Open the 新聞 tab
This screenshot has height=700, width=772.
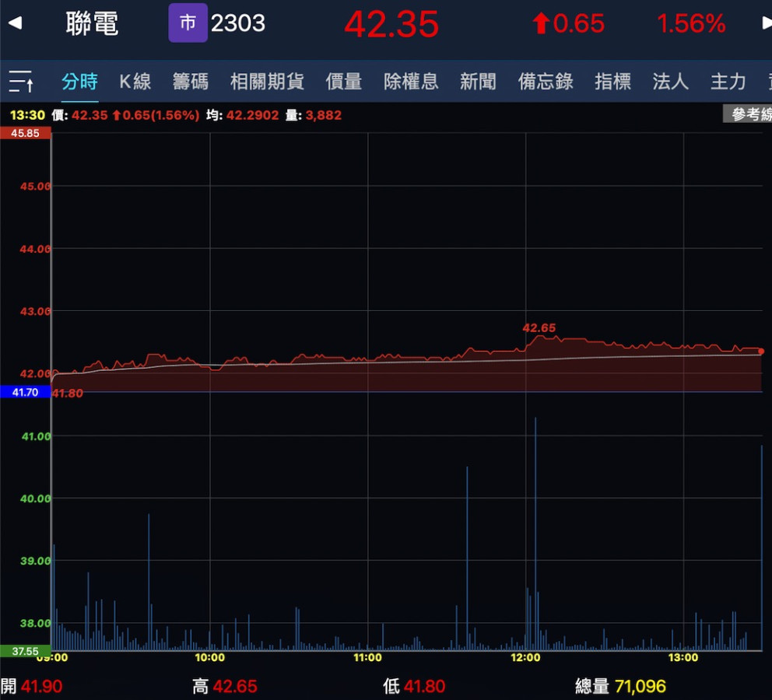[x=478, y=81]
